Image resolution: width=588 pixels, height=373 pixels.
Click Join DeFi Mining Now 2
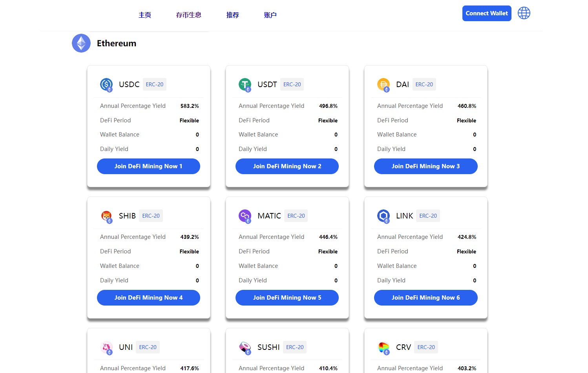click(x=287, y=166)
